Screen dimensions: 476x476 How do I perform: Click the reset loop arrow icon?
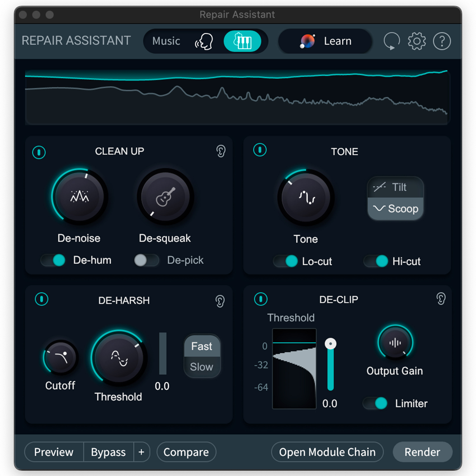tap(392, 41)
